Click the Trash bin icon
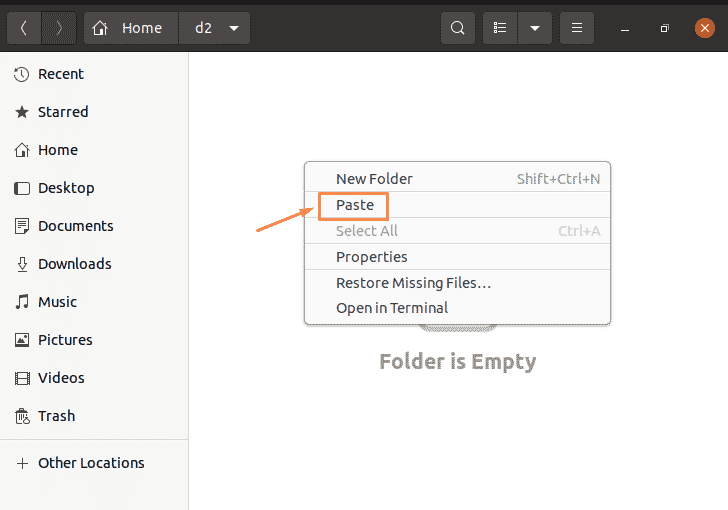 point(22,416)
